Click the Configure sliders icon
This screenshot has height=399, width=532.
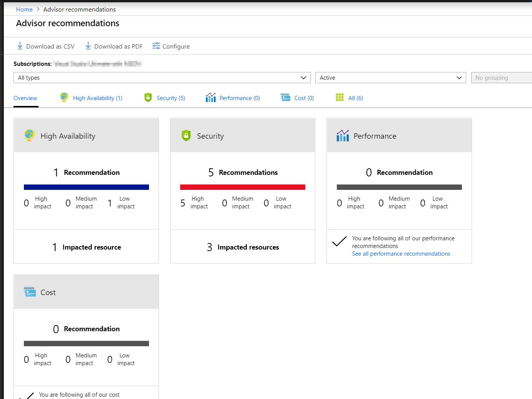[x=156, y=46]
